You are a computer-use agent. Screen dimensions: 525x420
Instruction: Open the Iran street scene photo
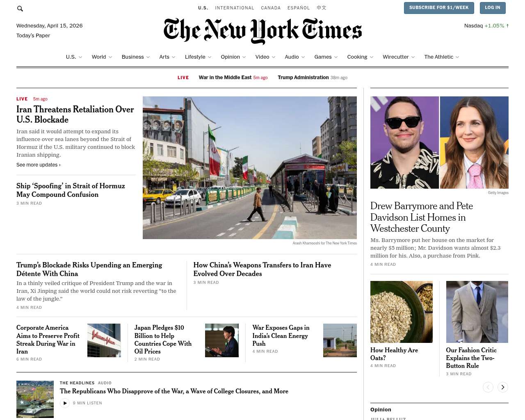click(x=249, y=168)
